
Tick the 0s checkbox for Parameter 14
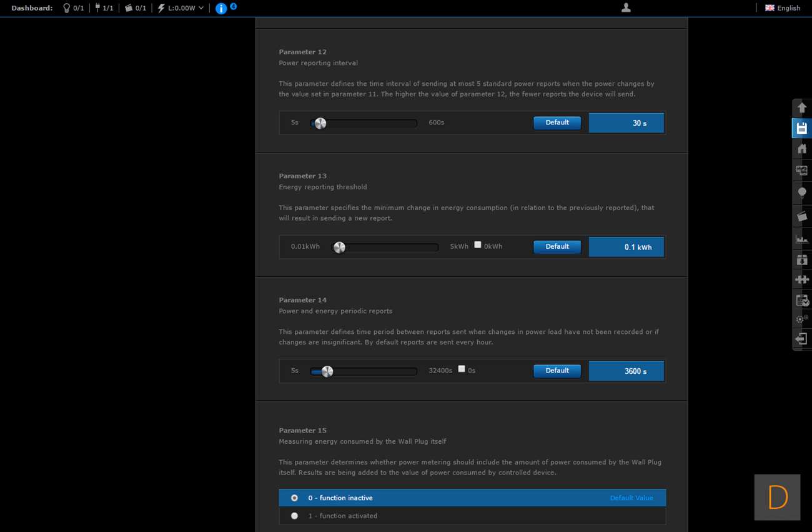pos(462,369)
